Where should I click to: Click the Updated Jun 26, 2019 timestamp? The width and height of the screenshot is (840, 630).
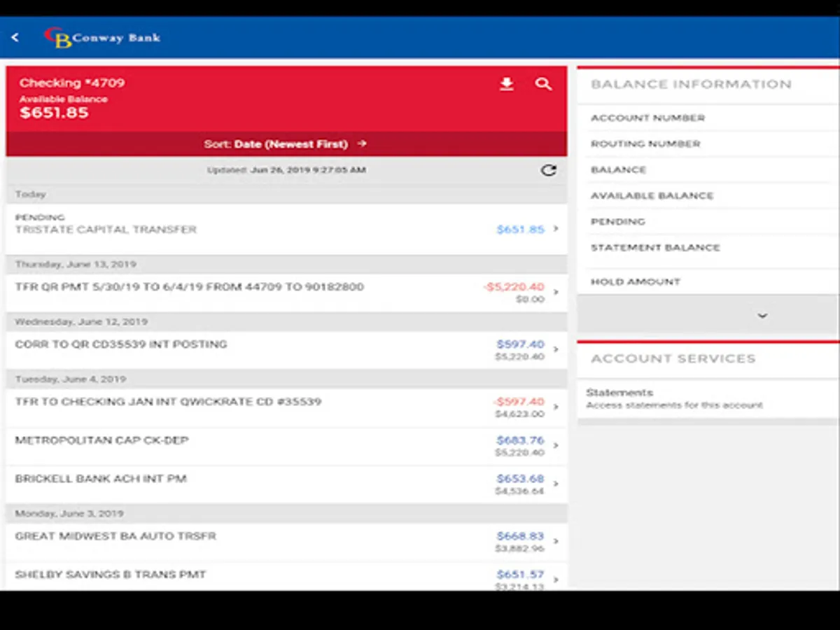coord(286,170)
